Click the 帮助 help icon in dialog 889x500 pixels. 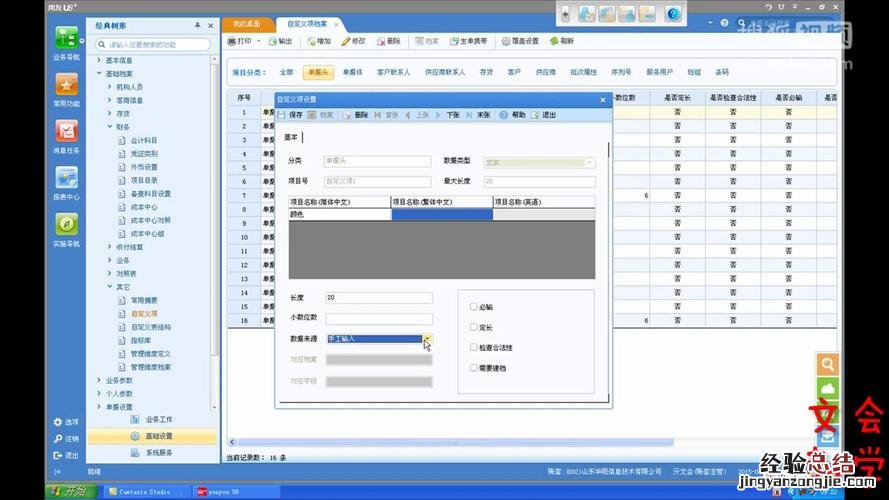[x=504, y=115]
